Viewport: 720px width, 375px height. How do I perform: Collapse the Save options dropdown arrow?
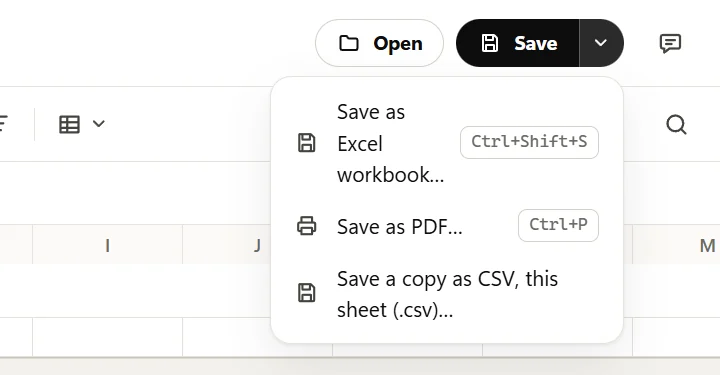click(601, 43)
